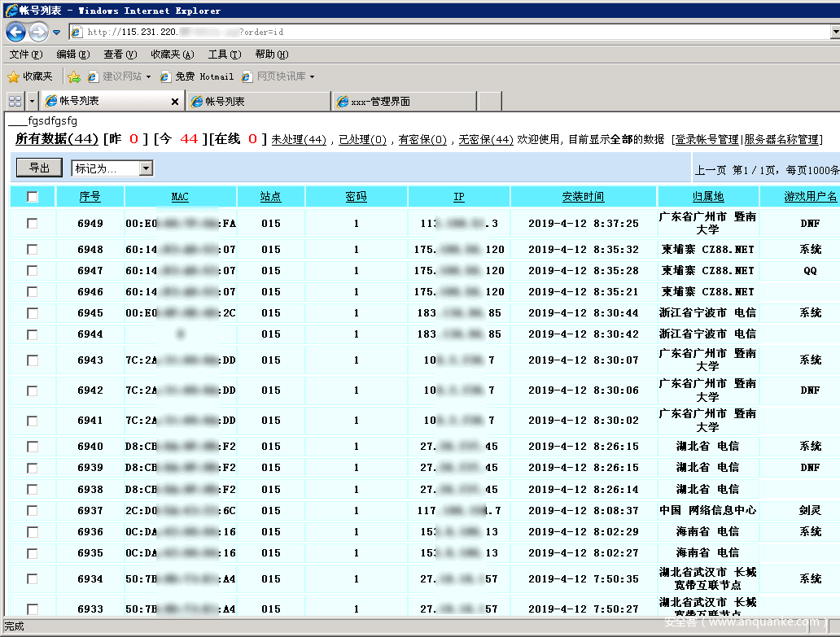Open the 登录帐号管理 link
The width and height of the screenshot is (840, 637).
[x=707, y=140]
